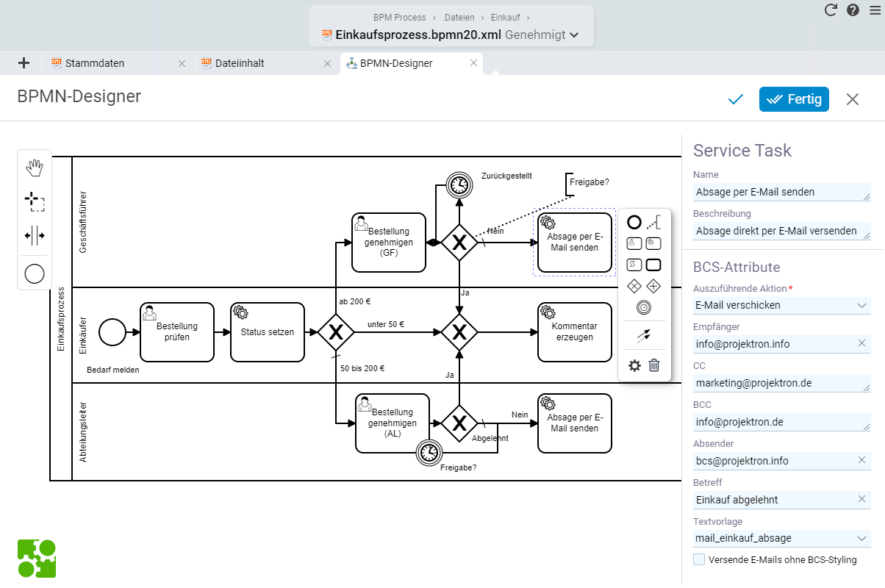Select the 'Bestellung genehmigen (GF)' task
Image resolution: width=885 pixels, height=588 pixels.
tap(390, 243)
